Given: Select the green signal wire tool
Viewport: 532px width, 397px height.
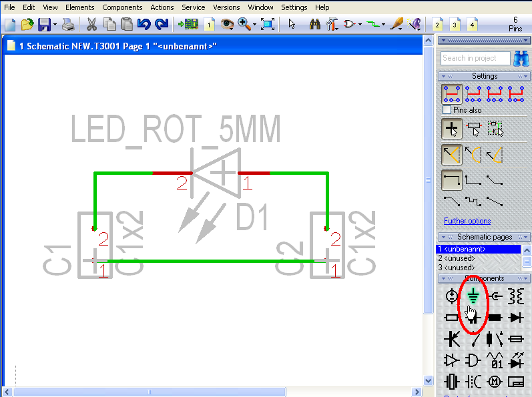Looking at the screenshot, I should [x=374, y=25].
